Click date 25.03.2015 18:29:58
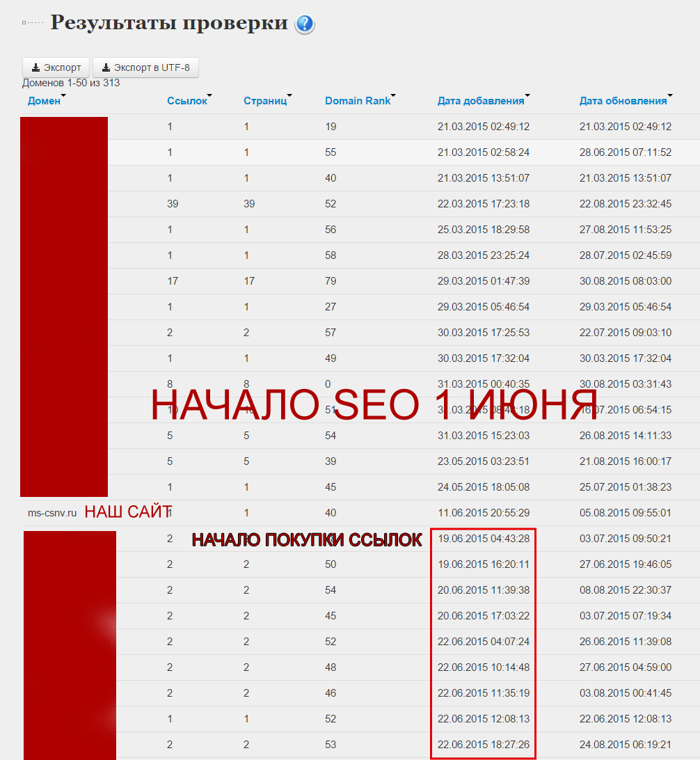Screen dimensions: 700x760 click(484, 230)
